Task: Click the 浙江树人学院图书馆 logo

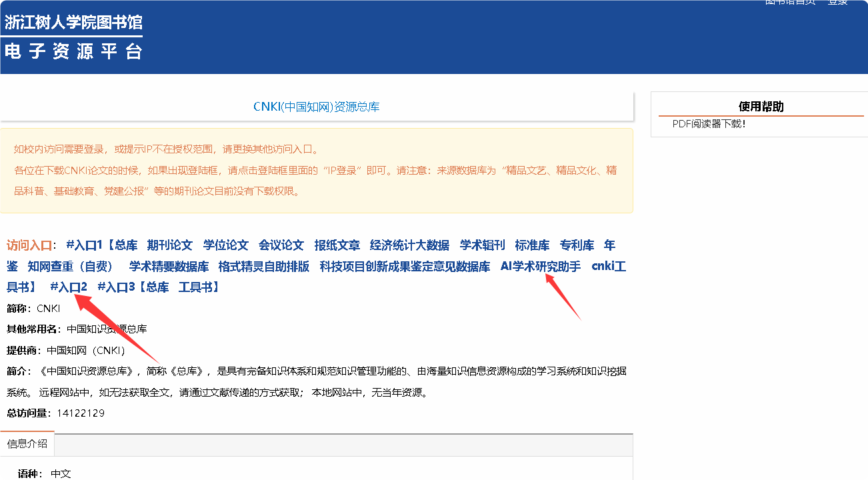Action: tap(73, 37)
